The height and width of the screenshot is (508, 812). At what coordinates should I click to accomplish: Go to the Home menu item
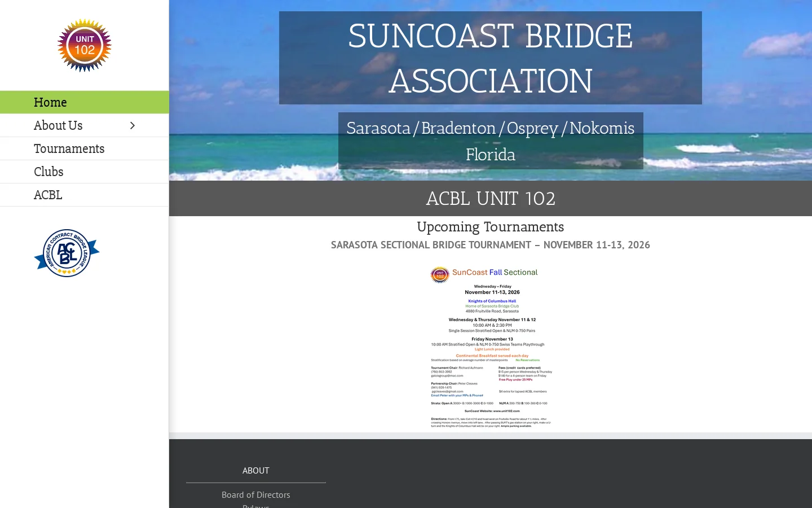point(85,102)
